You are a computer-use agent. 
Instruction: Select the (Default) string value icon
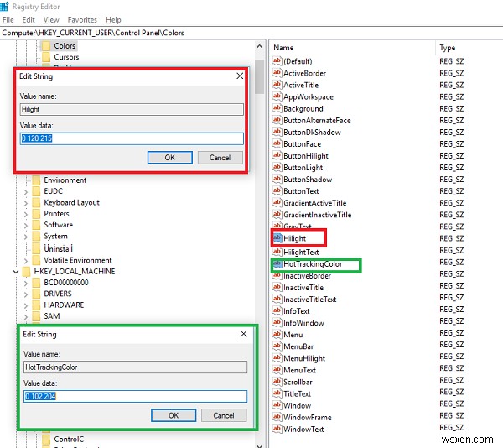pos(277,61)
